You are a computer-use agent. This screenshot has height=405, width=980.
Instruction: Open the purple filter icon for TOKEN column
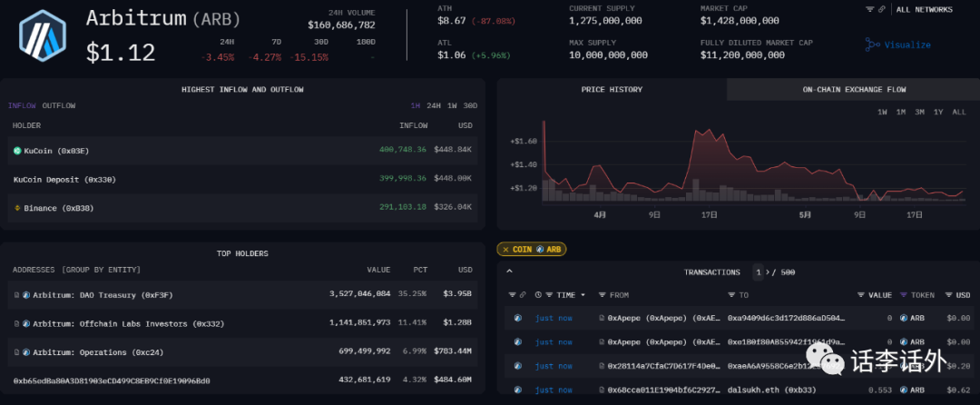tap(904, 294)
